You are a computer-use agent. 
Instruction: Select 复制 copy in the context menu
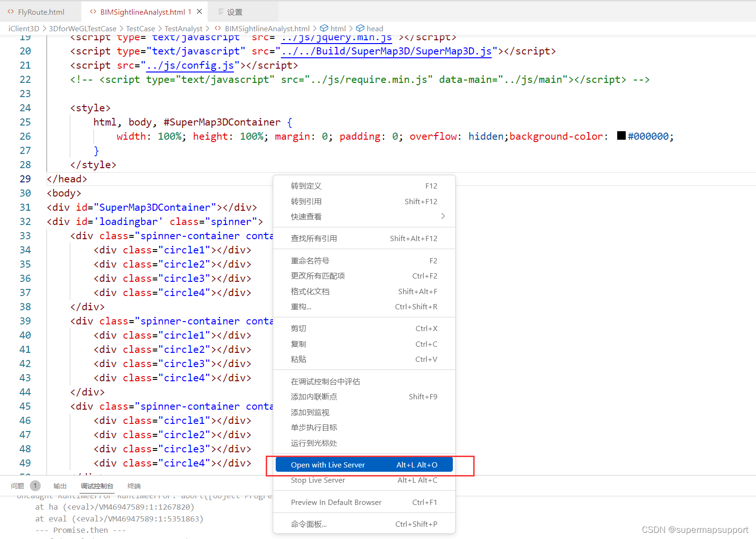(364, 344)
